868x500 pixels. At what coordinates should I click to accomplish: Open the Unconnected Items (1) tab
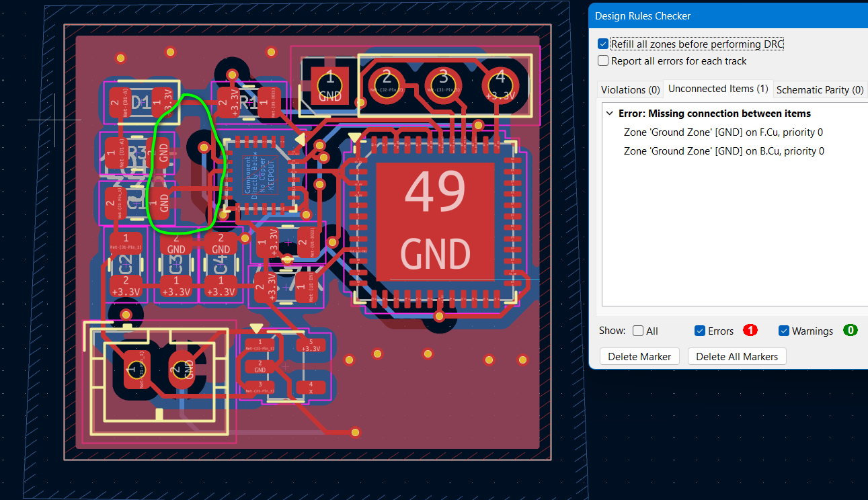(718, 89)
